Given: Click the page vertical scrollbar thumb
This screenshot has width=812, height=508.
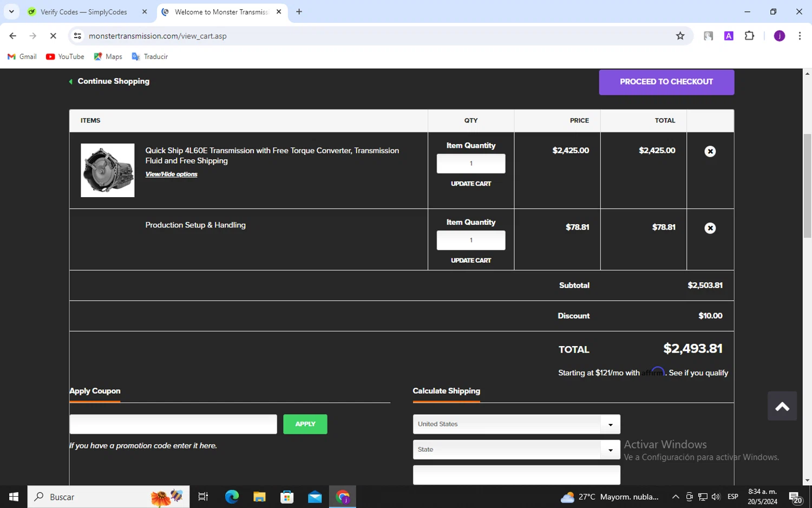Looking at the screenshot, I should pos(807,186).
